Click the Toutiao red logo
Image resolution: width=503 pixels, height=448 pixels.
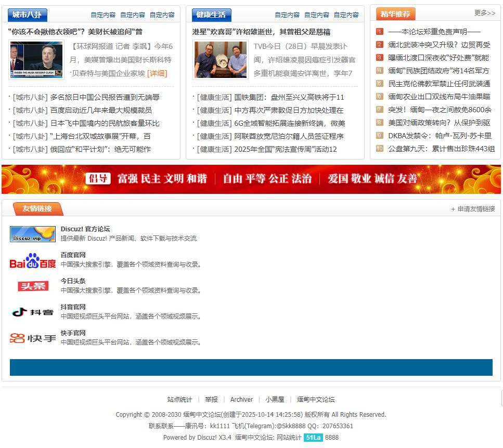click(33, 286)
